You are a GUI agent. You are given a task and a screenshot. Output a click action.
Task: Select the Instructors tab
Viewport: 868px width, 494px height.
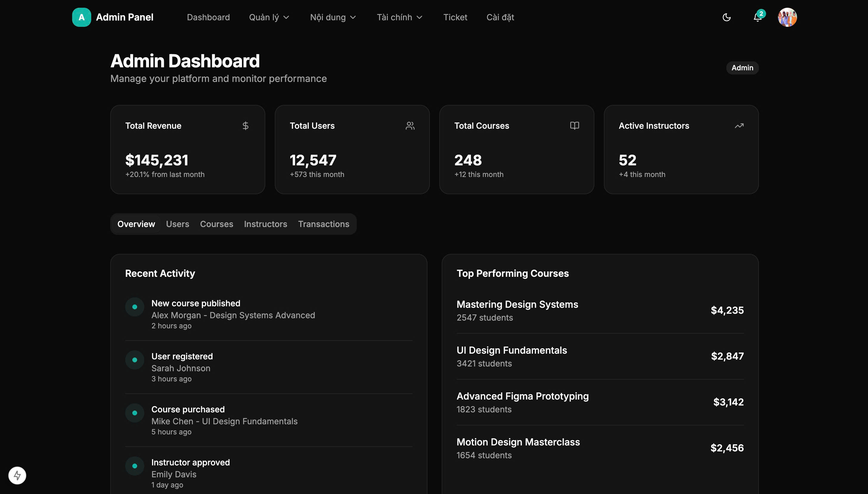click(x=265, y=224)
